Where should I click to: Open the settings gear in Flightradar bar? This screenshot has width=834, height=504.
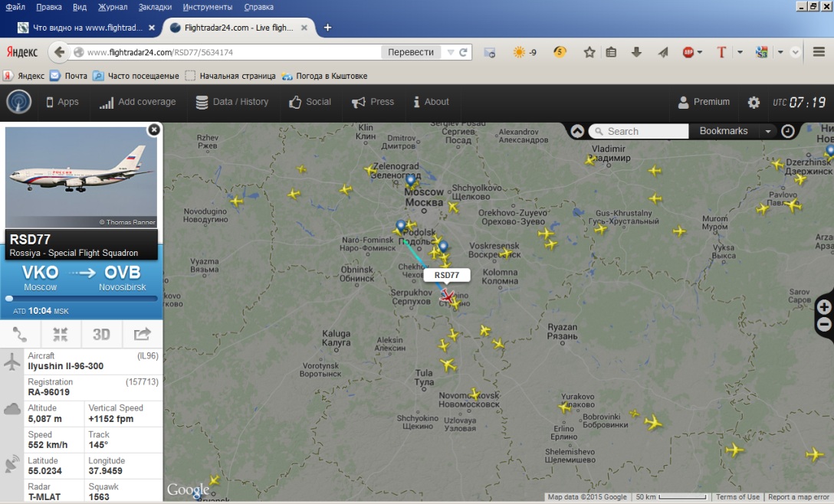tap(754, 102)
